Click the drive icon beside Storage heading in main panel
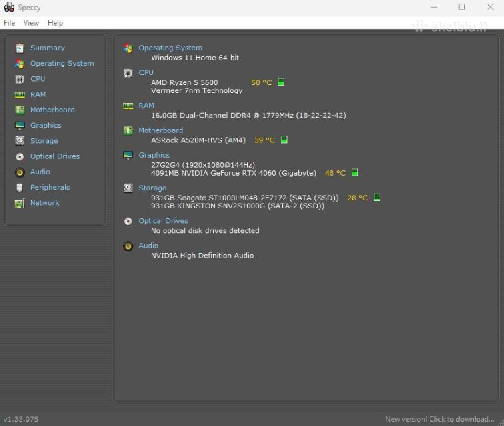 click(128, 188)
